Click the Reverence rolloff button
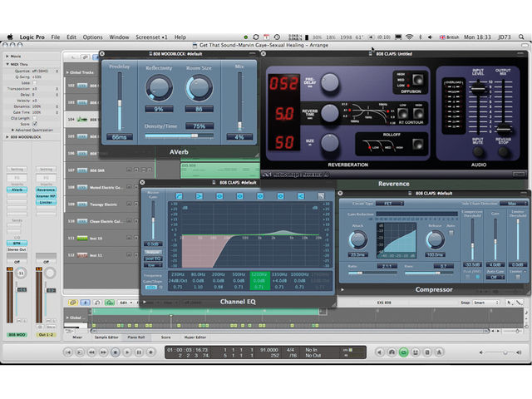Screen dimensions: 532x399 click(417, 144)
